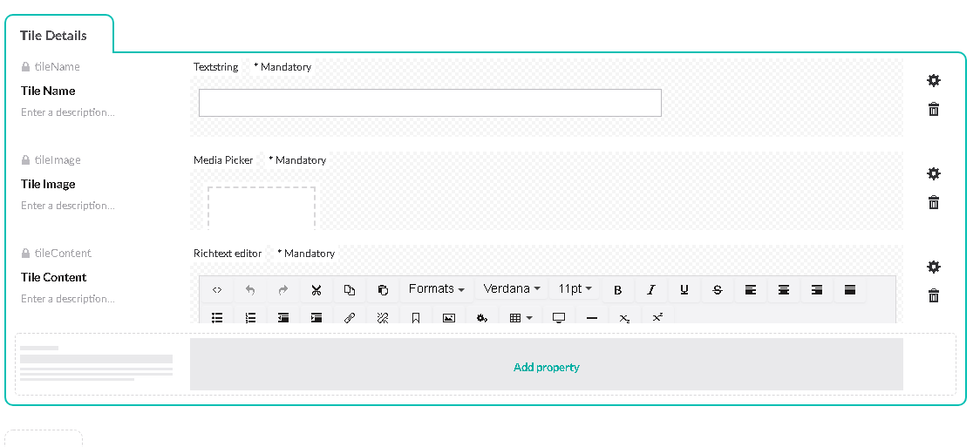Click the undo arrow in richtext toolbar

[250, 289]
